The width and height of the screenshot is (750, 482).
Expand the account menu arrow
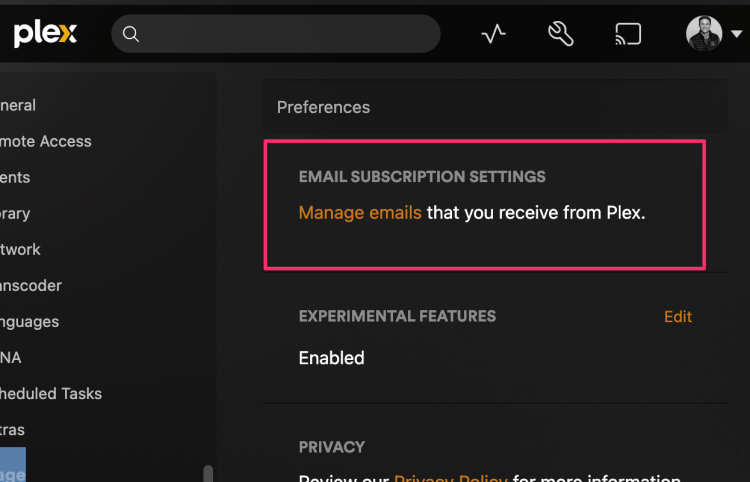click(738, 34)
